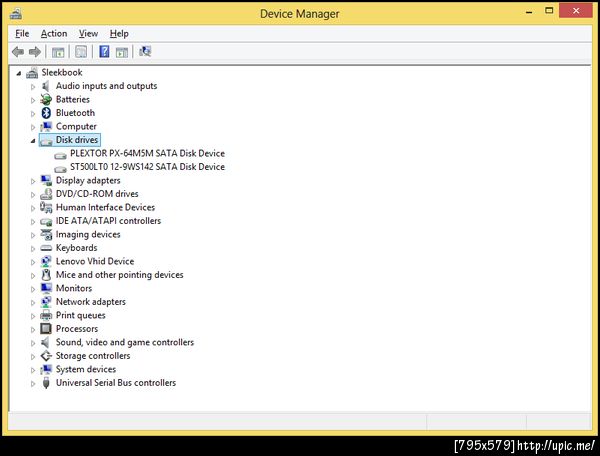
Task: Expand the Network adapters arrow
Action: (x=33, y=302)
